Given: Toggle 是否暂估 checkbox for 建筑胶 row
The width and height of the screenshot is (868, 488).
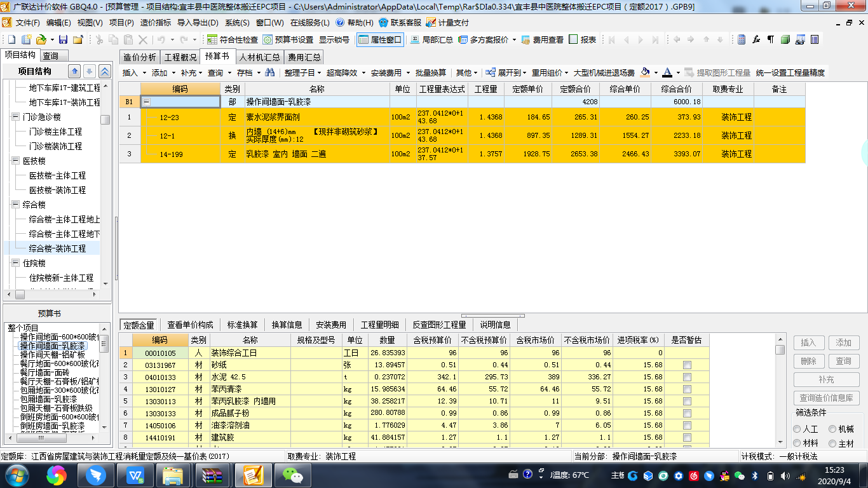Looking at the screenshot, I should click(687, 437).
